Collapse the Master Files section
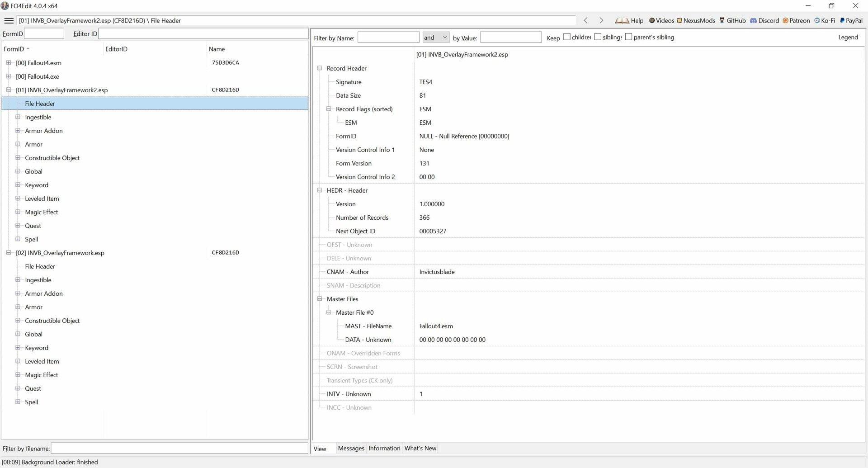868x468 pixels. pyautogui.click(x=320, y=299)
